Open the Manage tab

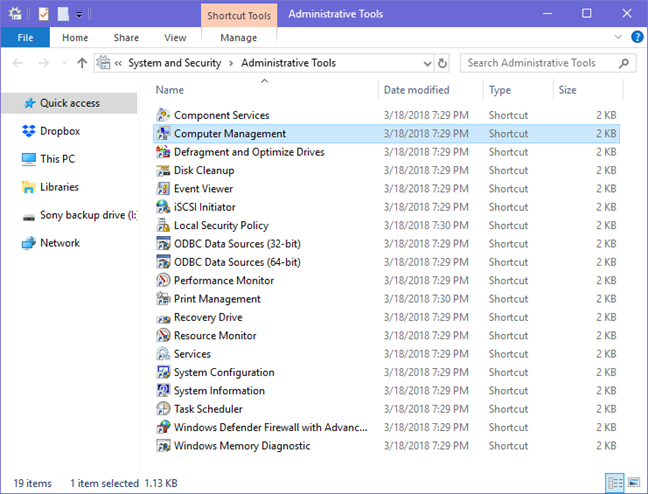click(x=238, y=38)
